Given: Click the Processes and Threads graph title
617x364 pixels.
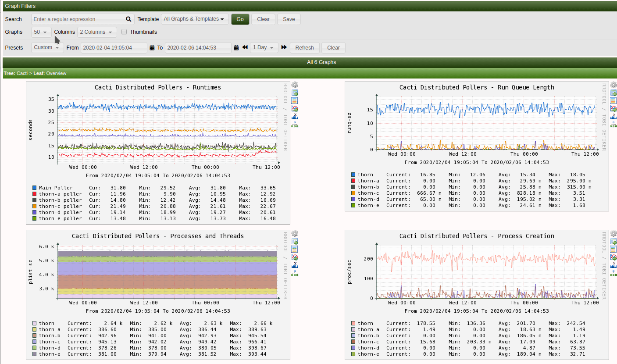Looking at the screenshot, I should click(x=158, y=236).
